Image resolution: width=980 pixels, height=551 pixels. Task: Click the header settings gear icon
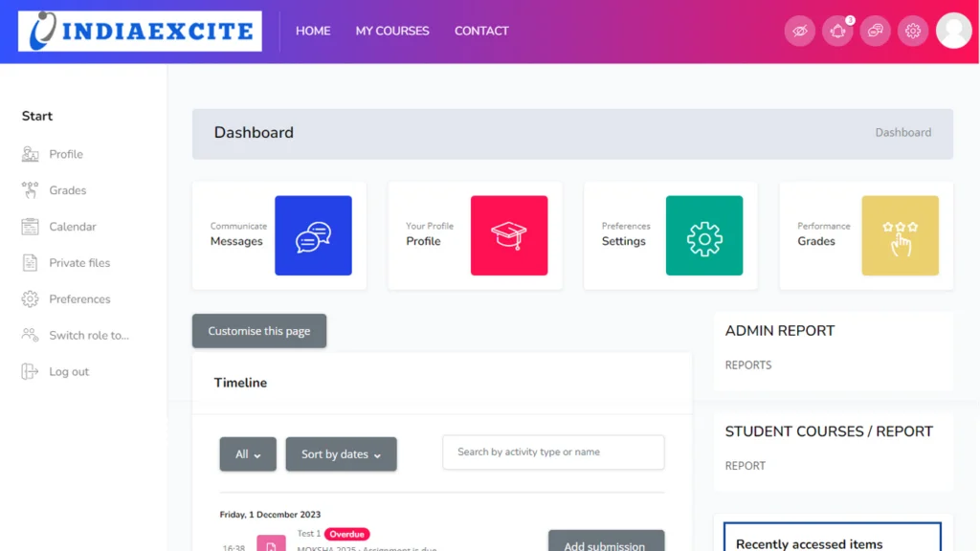(913, 31)
